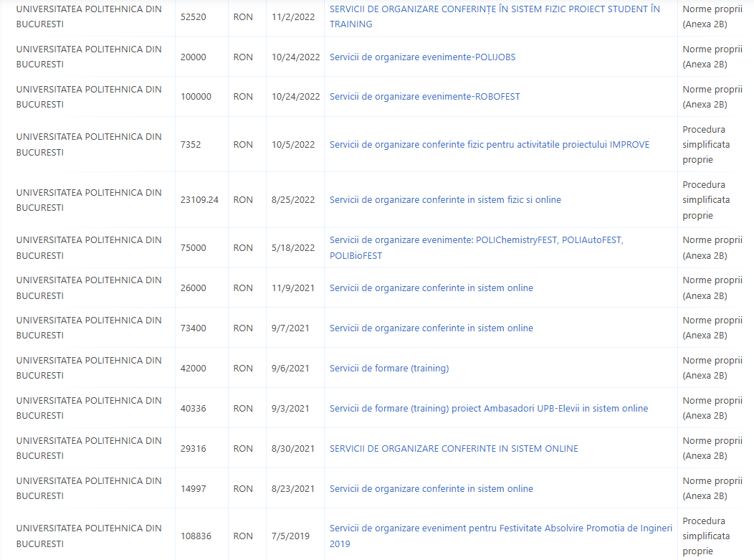Select the value 52520
This screenshot has width=754, height=560.
(194, 16)
